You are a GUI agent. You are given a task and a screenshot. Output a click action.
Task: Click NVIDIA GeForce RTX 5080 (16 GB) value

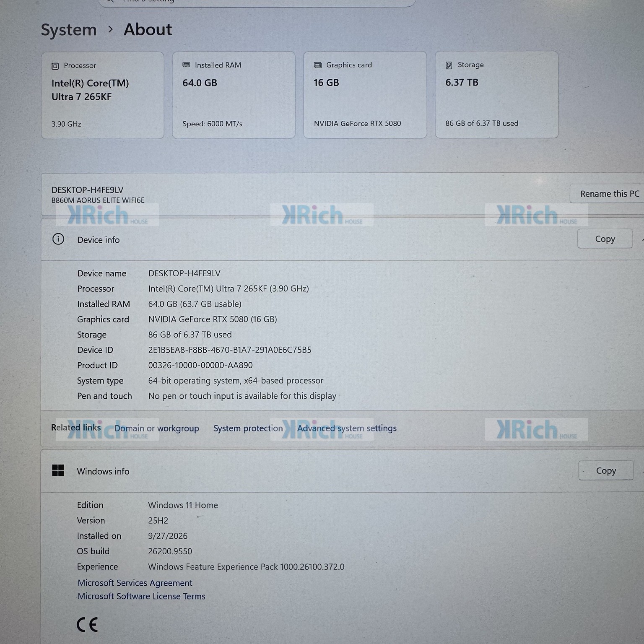click(x=213, y=319)
